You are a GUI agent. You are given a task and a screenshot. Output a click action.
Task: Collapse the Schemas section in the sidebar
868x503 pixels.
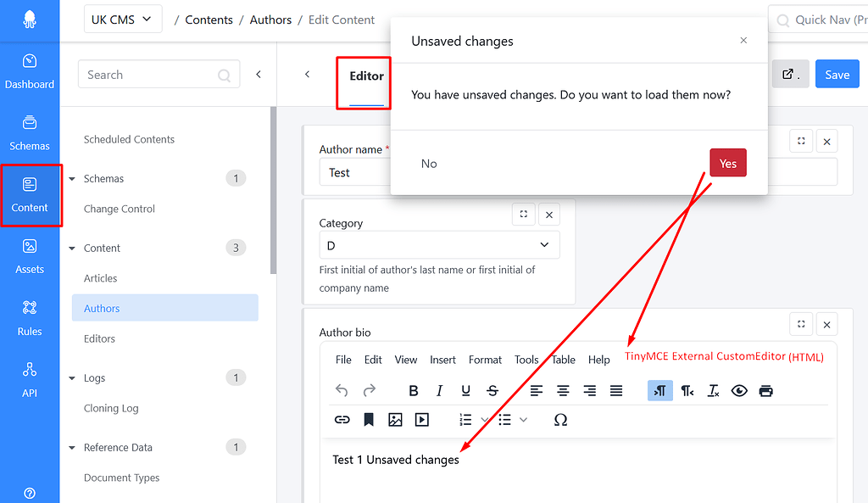click(x=72, y=178)
